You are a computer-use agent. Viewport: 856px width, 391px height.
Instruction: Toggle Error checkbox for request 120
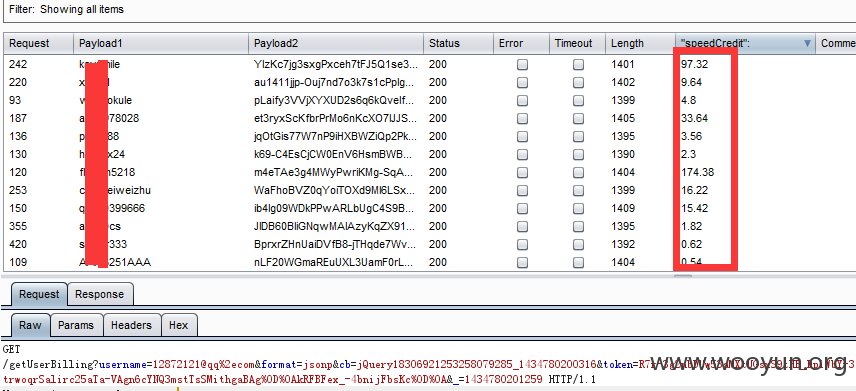522,173
